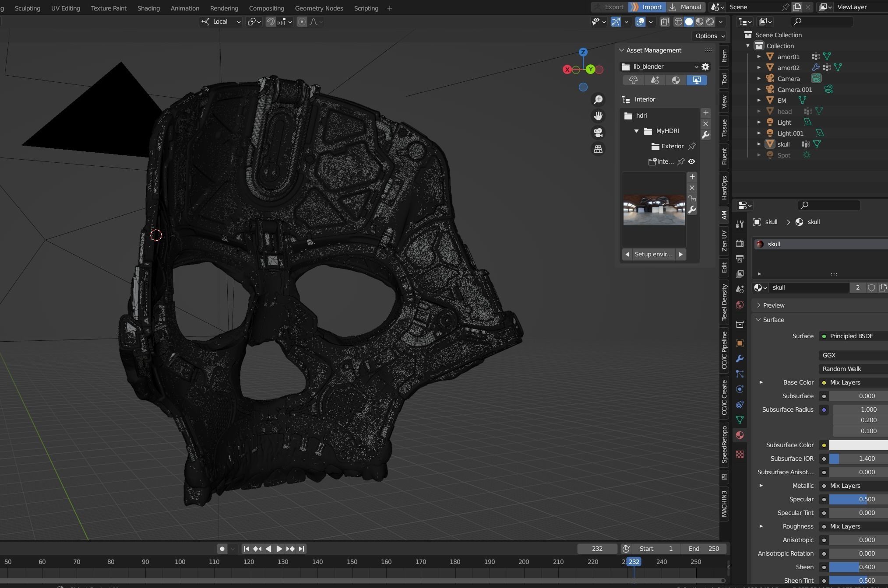
Task: Toggle the pin on the Exterior folder
Action: [x=692, y=146]
